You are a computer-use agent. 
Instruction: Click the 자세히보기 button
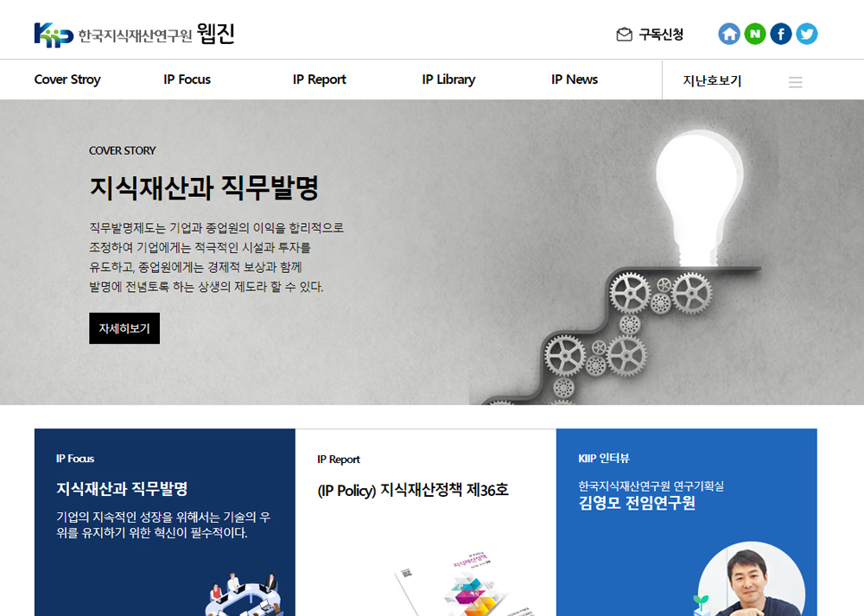[x=124, y=328]
